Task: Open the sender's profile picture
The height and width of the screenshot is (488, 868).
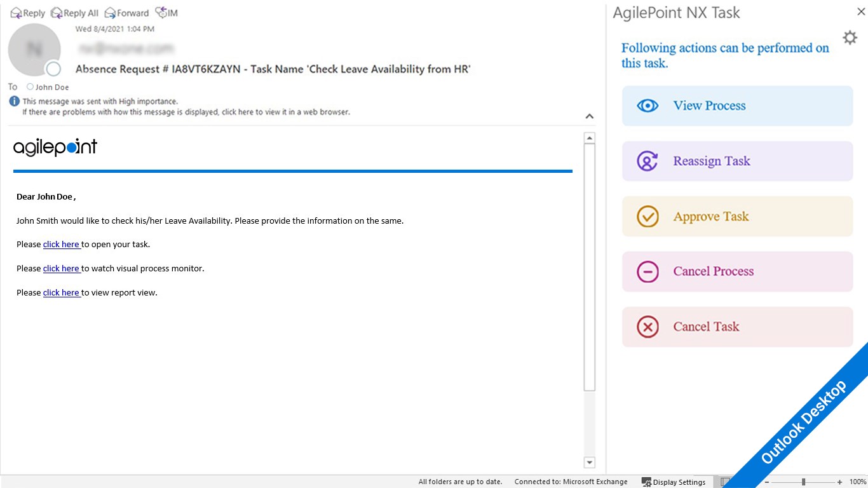Action: point(34,50)
